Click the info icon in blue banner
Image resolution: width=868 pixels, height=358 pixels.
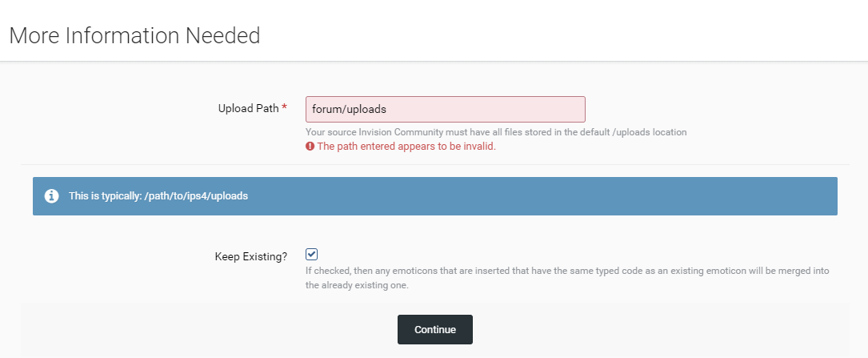51,196
